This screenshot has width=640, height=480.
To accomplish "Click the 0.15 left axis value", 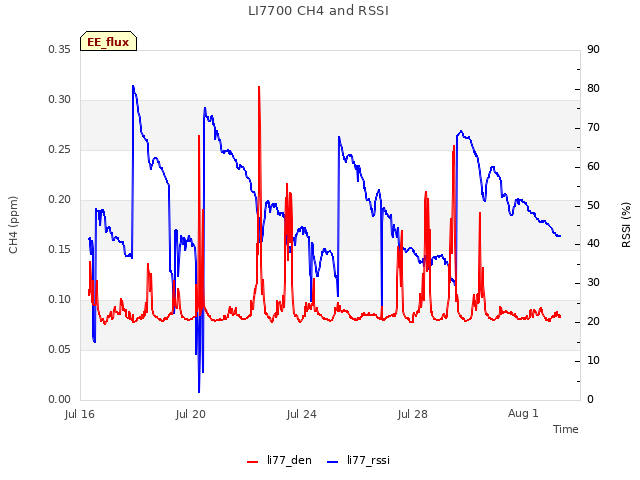I will click(60, 249).
